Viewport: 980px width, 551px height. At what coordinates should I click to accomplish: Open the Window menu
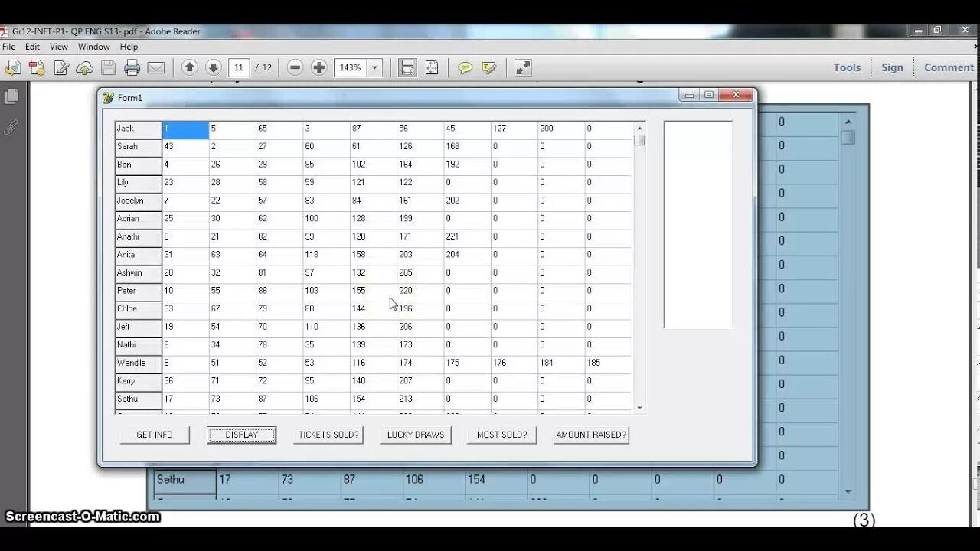tap(94, 47)
